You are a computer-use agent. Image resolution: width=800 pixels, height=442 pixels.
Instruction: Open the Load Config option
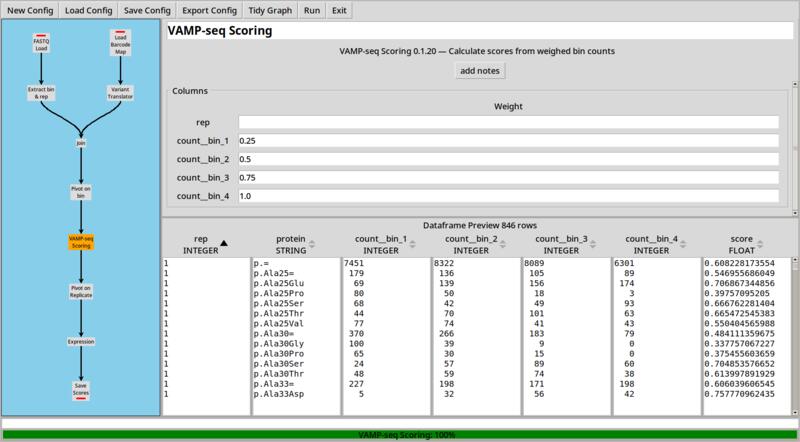(x=88, y=10)
